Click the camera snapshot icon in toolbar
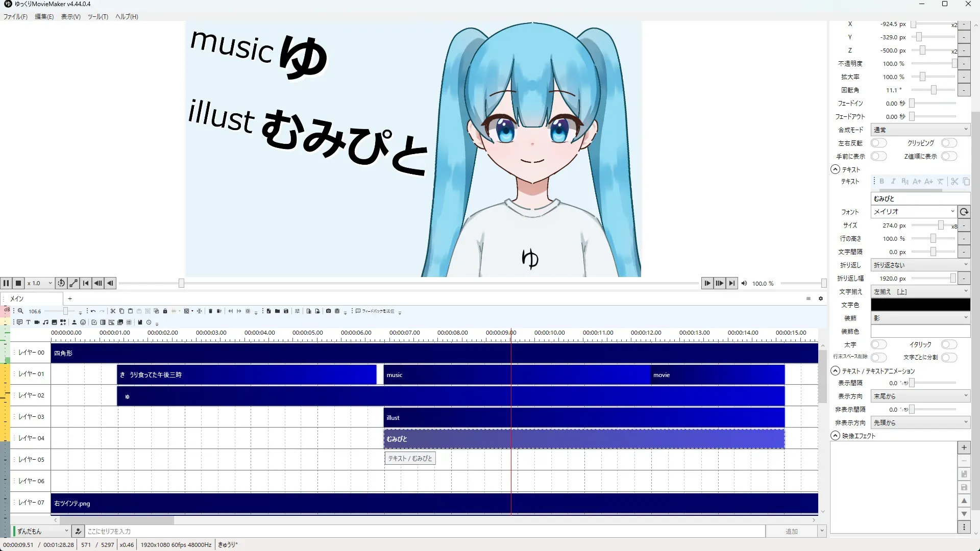The width and height of the screenshot is (980, 551). coord(328,311)
